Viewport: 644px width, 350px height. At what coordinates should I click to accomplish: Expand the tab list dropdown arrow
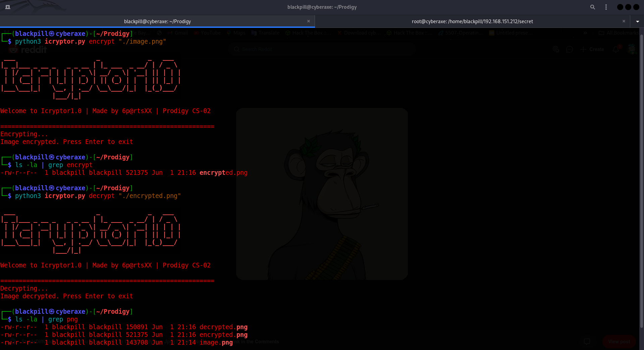637,21
